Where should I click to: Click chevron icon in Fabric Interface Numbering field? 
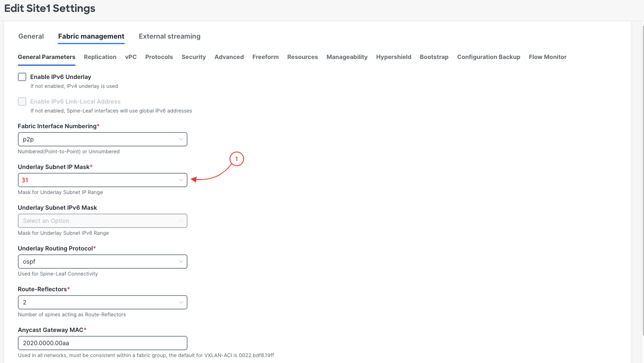(181, 139)
